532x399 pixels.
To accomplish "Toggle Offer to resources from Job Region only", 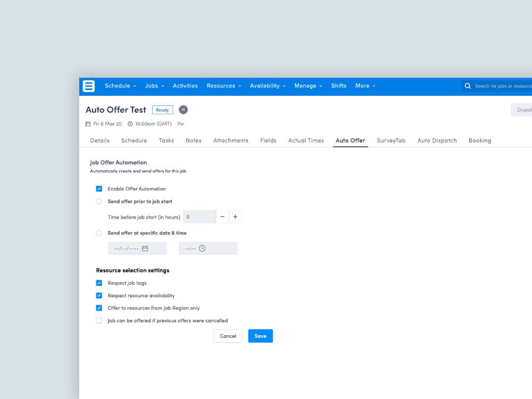I will tap(99, 308).
